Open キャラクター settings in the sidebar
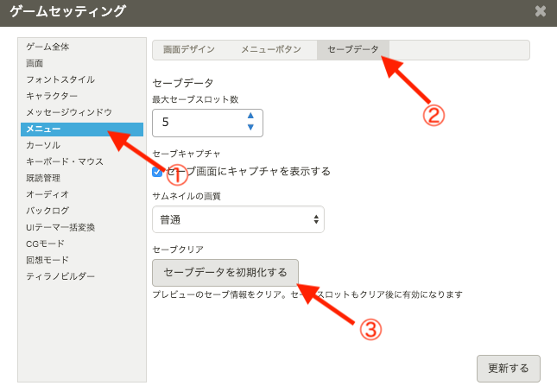Viewport: 557px width, 392px height. click(52, 96)
